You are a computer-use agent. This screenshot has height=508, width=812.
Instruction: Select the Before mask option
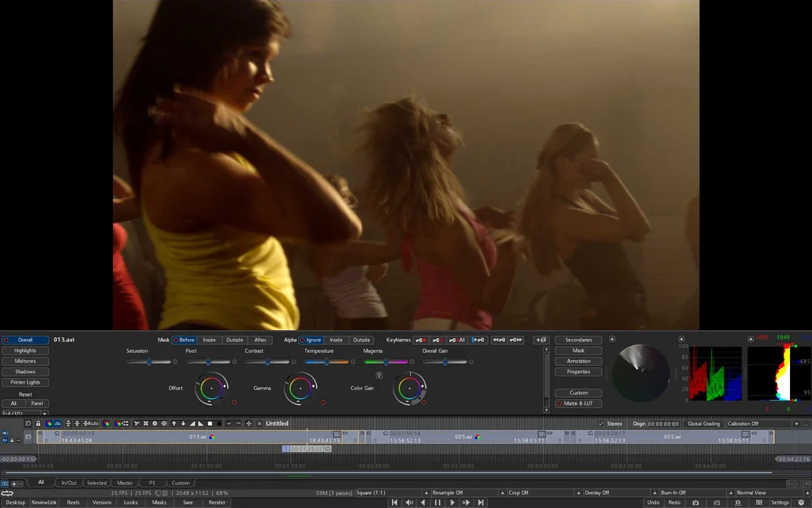tap(184, 340)
